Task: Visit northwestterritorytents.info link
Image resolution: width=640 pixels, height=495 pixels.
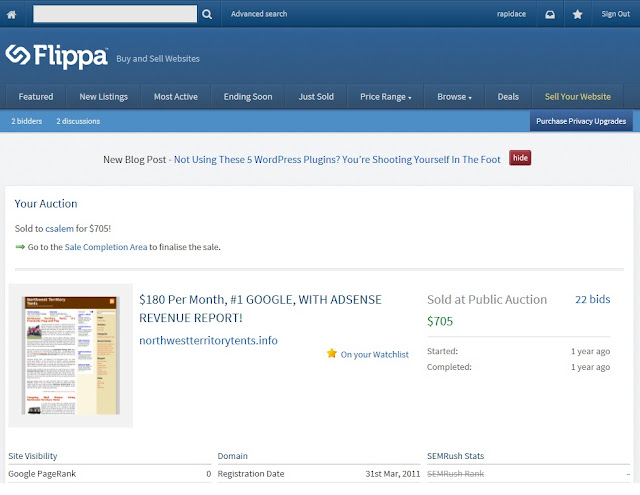Action: [208, 340]
